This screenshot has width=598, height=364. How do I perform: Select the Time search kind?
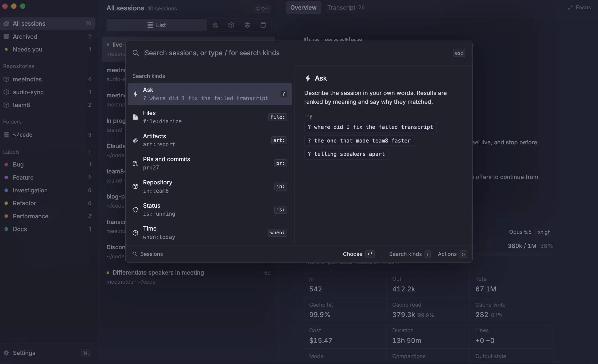coord(210,233)
